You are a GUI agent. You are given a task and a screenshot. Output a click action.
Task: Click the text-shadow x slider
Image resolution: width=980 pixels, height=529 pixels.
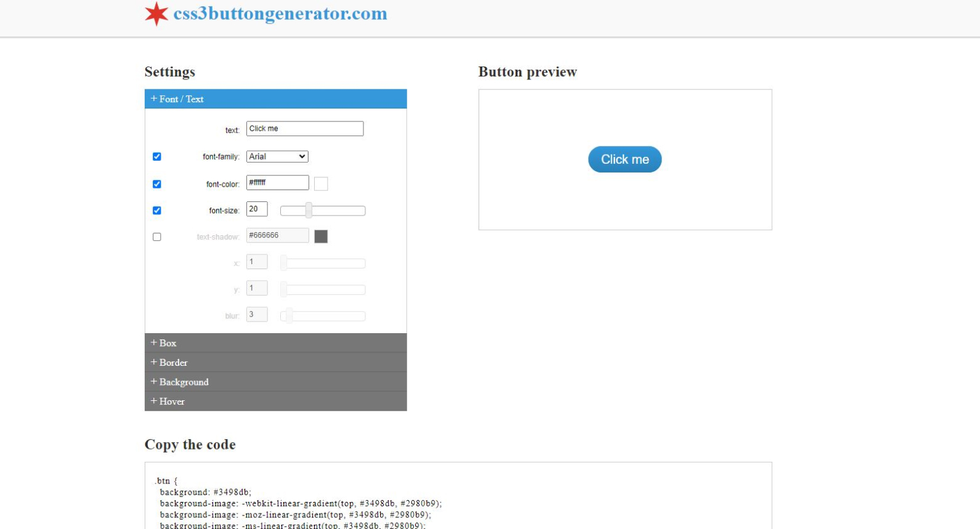pos(323,264)
